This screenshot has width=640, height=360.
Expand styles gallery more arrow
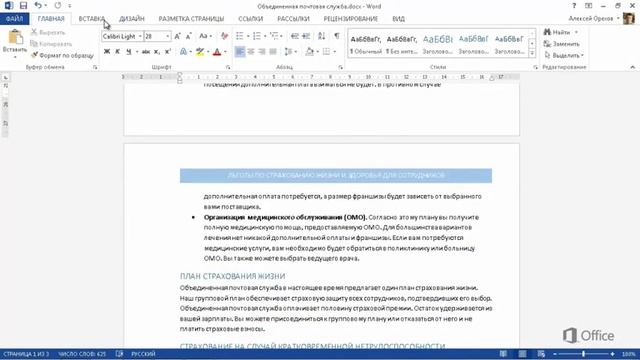pos(532,53)
